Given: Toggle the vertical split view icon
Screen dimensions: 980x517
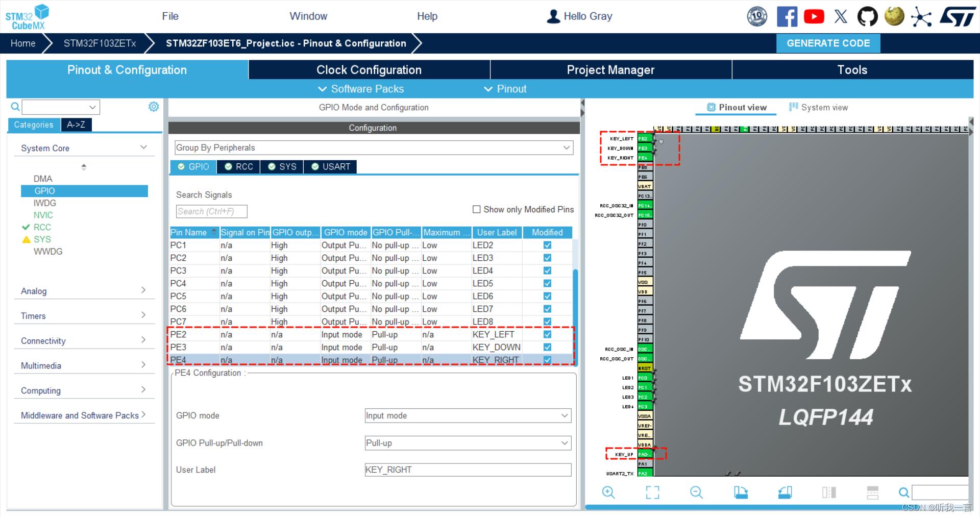Looking at the screenshot, I should [829, 492].
